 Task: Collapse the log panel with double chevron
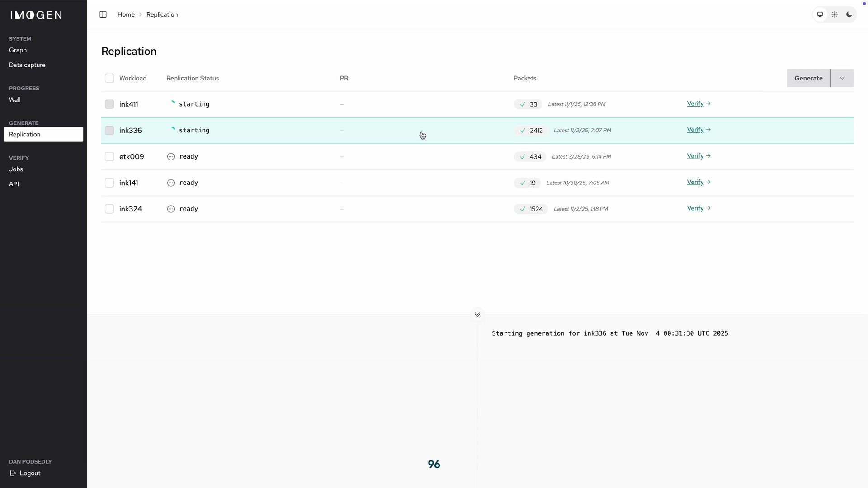point(477,314)
